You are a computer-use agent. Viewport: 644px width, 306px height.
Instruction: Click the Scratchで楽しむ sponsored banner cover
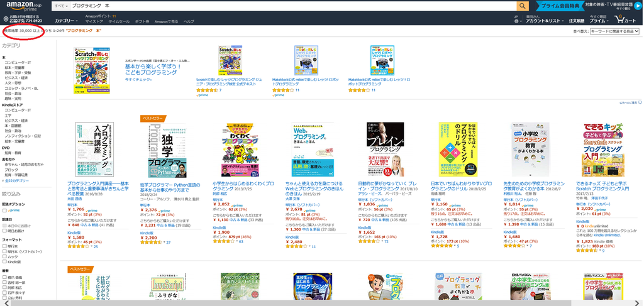coord(92,70)
